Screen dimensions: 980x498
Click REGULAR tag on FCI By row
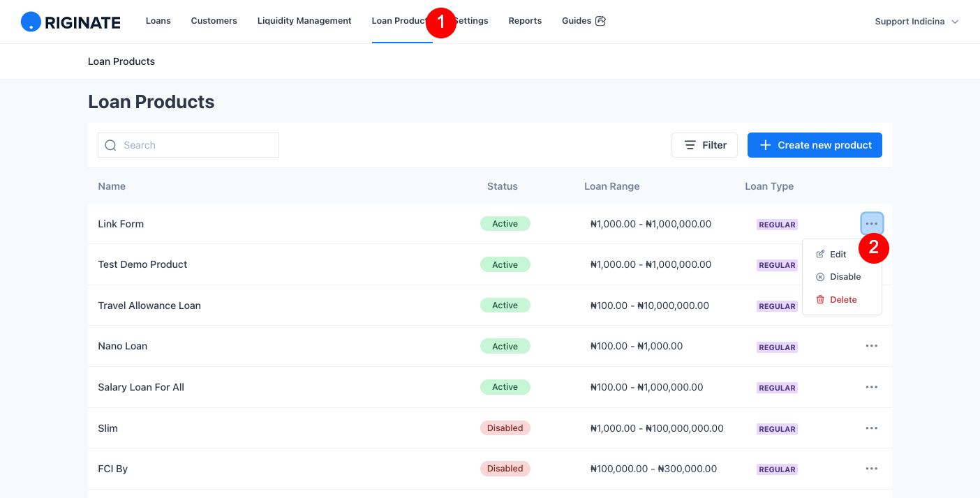(x=777, y=469)
